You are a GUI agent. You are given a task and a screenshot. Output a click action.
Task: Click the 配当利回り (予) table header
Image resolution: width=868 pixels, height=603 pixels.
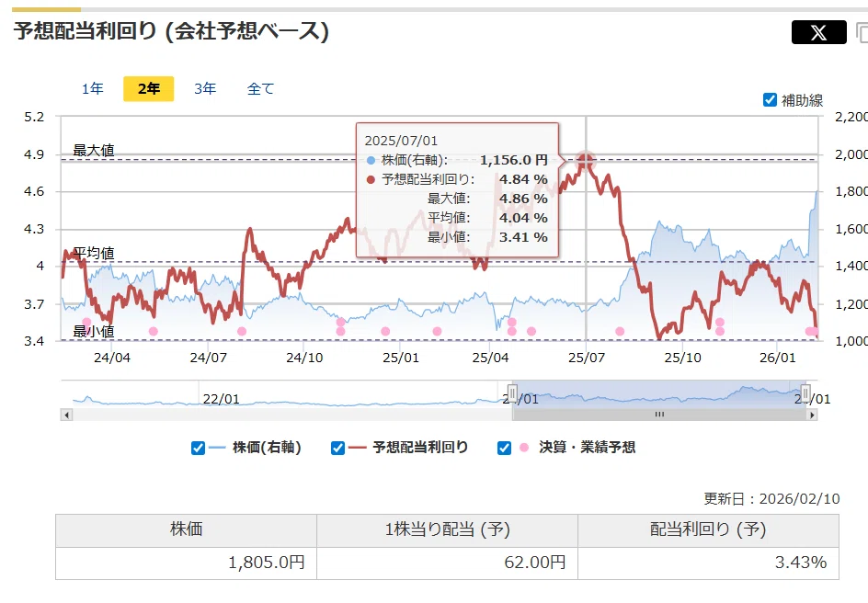pyautogui.click(x=709, y=530)
